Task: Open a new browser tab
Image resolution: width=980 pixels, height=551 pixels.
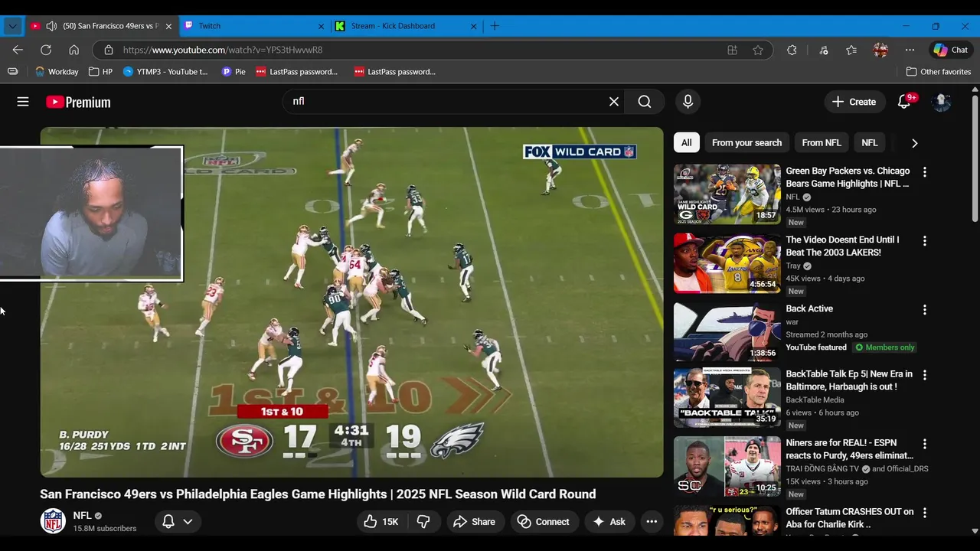Action: [x=495, y=26]
